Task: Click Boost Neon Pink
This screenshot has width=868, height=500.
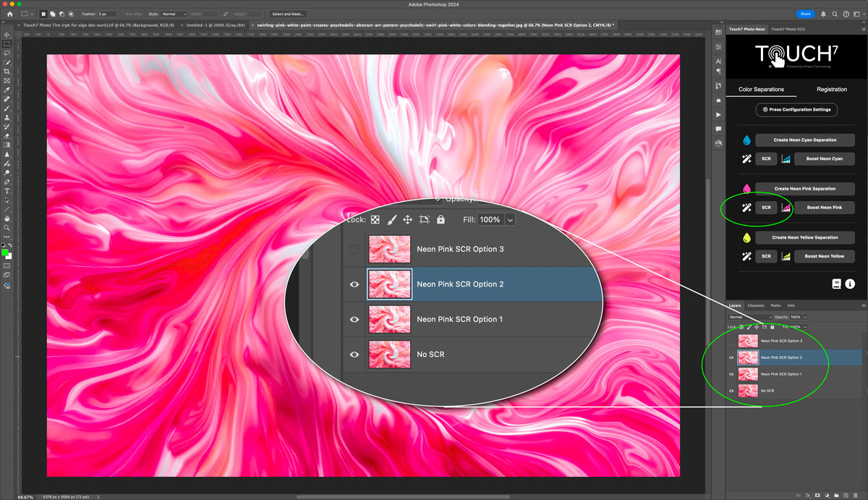Action: pos(825,208)
